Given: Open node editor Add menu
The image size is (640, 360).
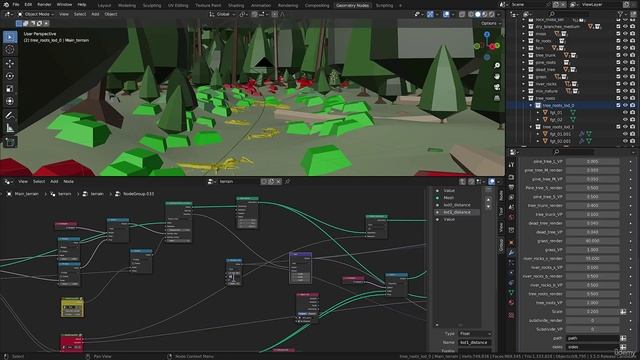Looking at the screenshot, I should pos(54,182).
